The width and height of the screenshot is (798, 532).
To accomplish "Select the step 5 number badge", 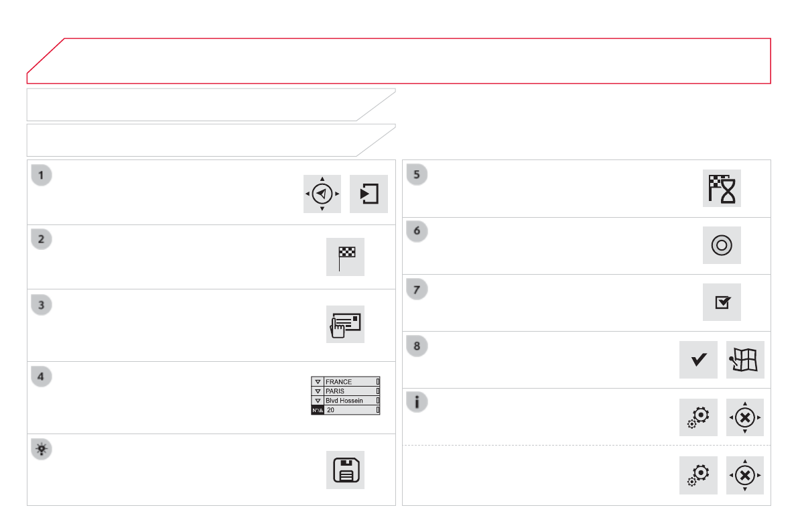I will click(x=417, y=175).
